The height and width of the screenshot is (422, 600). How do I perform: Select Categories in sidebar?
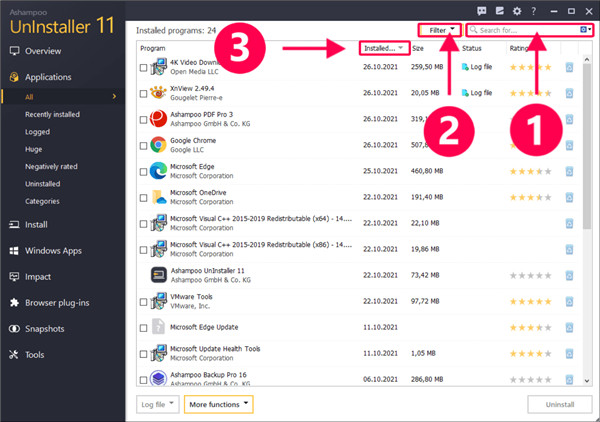coord(42,201)
